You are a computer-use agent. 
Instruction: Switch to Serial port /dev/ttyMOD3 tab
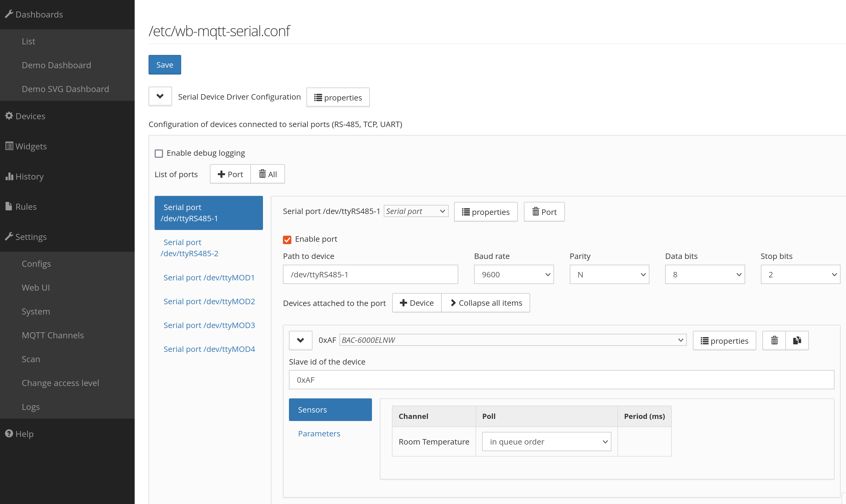(209, 325)
